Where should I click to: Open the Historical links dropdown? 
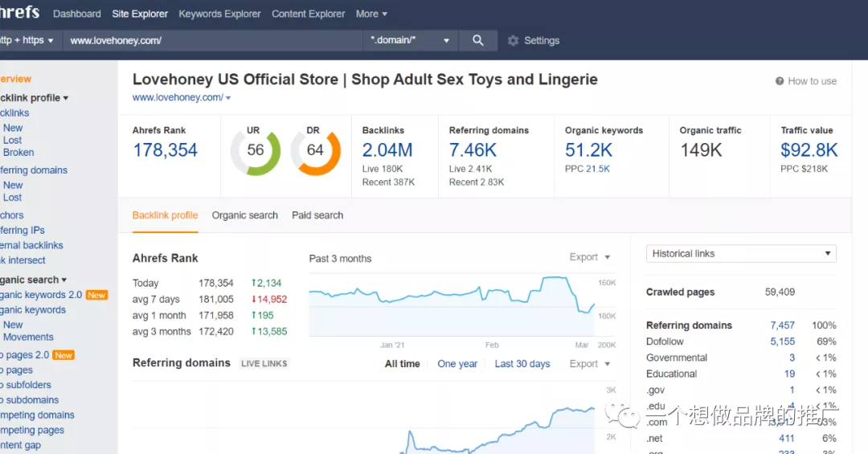[741, 254]
